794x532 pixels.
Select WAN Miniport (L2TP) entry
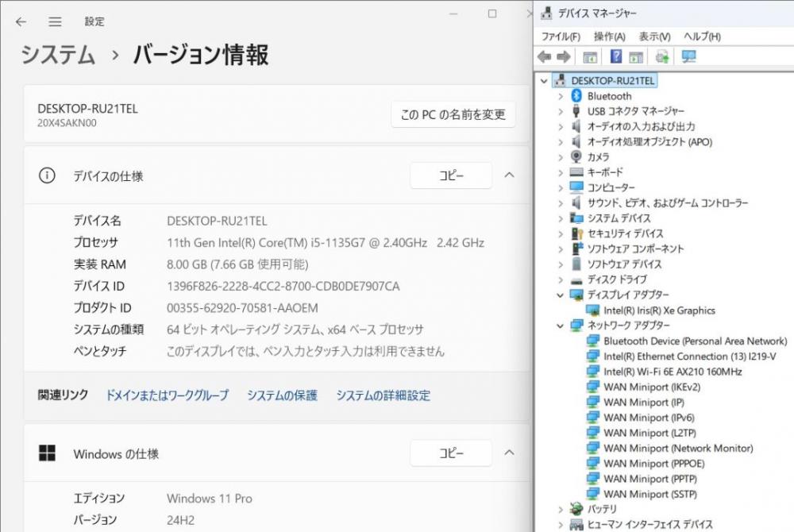coord(649,433)
